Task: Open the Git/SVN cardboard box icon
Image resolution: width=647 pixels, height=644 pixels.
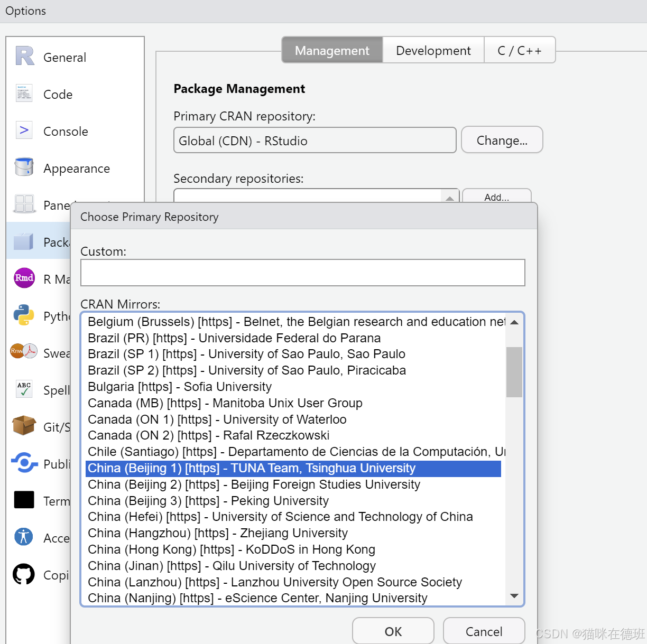Action: tap(24, 425)
